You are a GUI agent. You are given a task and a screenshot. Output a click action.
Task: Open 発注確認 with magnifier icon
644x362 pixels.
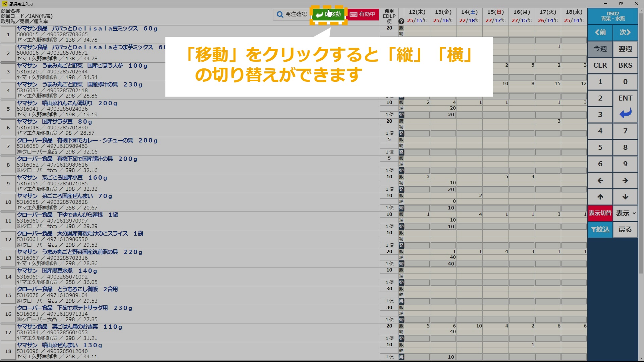292,14
